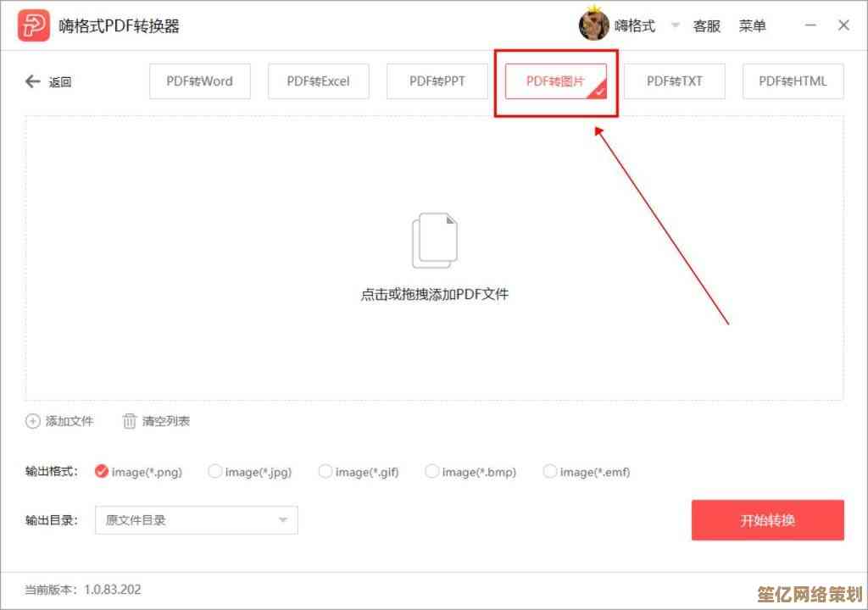Select image(*.jpg) output format

point(215,471)
